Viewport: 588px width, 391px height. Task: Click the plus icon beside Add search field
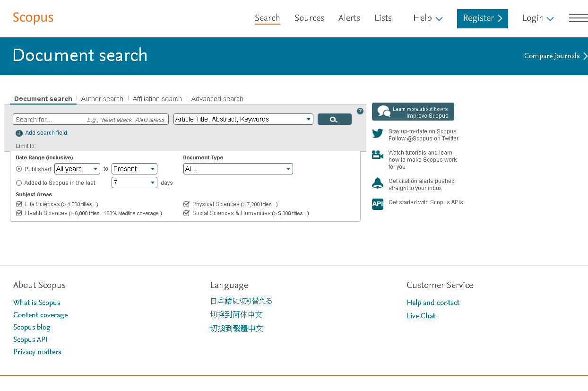tap(19, 133)
